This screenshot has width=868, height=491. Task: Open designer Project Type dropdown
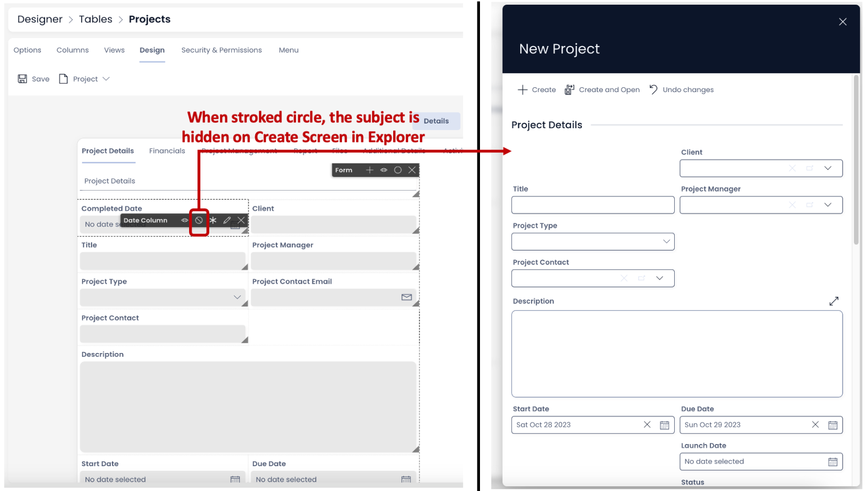coord(163,297)
